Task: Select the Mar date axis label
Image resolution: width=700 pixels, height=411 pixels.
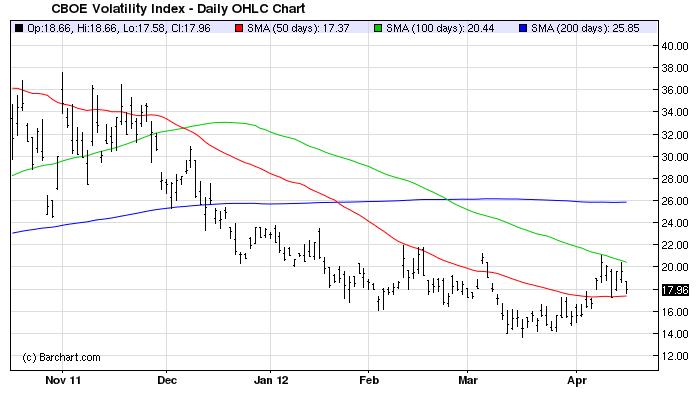Action: (x=468, y=380)
